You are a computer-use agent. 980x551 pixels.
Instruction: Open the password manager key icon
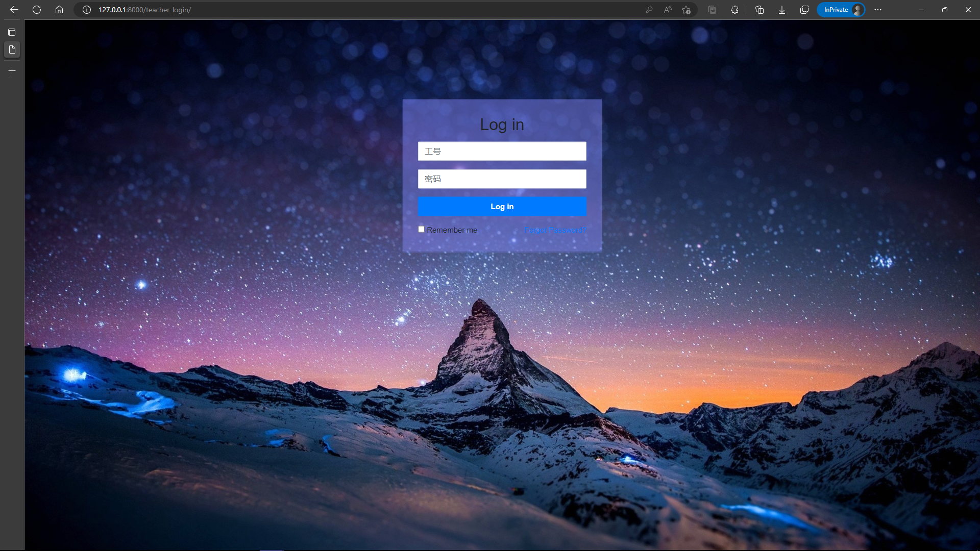point(649,10)
